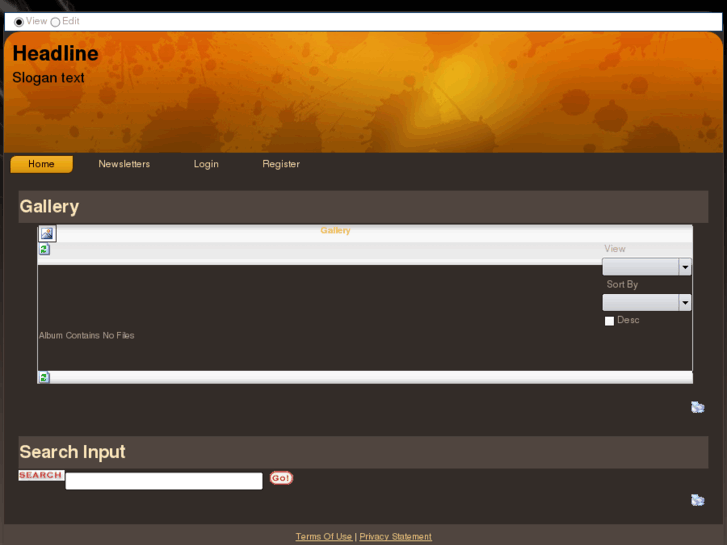The image size is (727, 545).
Task: Go to the Login page
Action: point(206,164)
